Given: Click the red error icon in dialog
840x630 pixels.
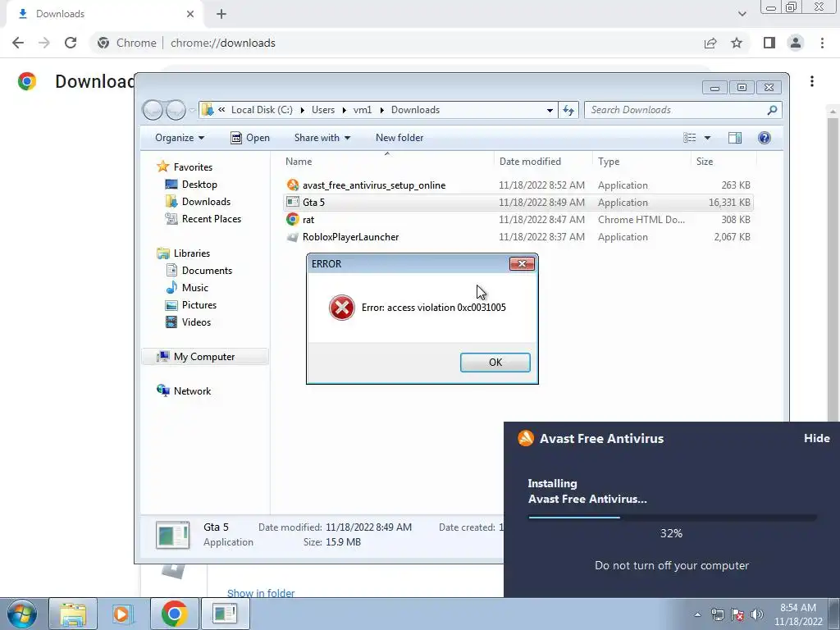Looking at the screenshot, I should (x=342, y=308).
